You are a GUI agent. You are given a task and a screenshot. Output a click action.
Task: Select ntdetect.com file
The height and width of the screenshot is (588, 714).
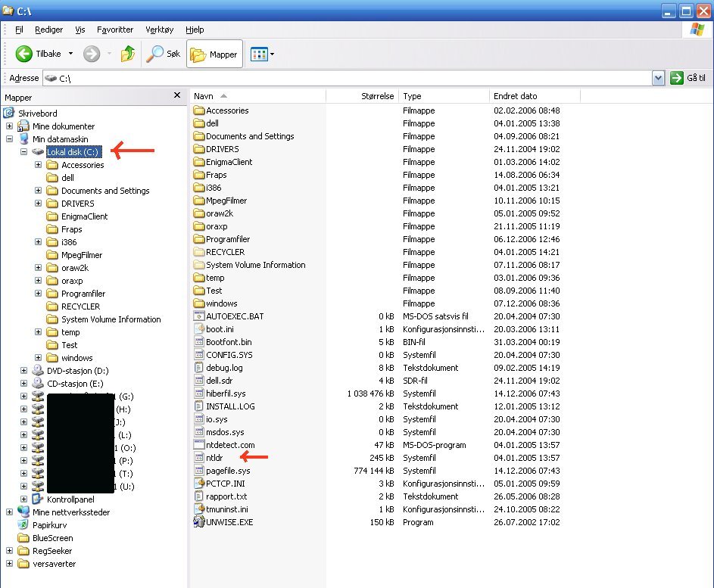(x=224, y=445)
